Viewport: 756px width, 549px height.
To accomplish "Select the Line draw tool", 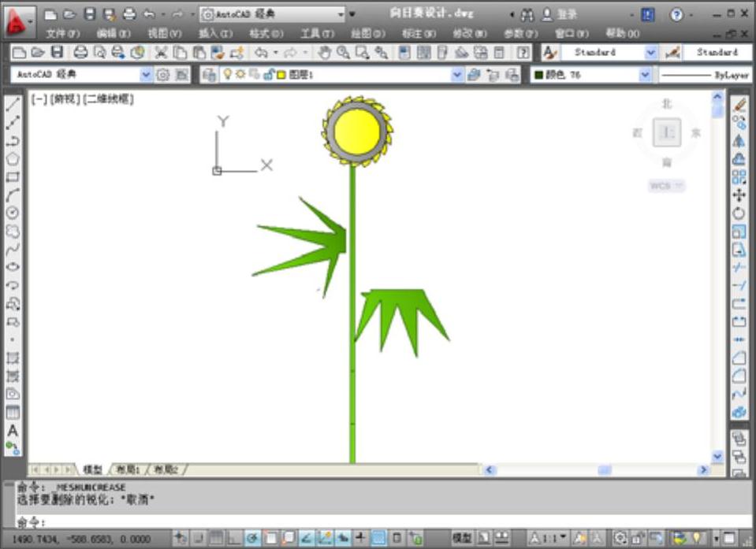I will [x=13, y=104].
